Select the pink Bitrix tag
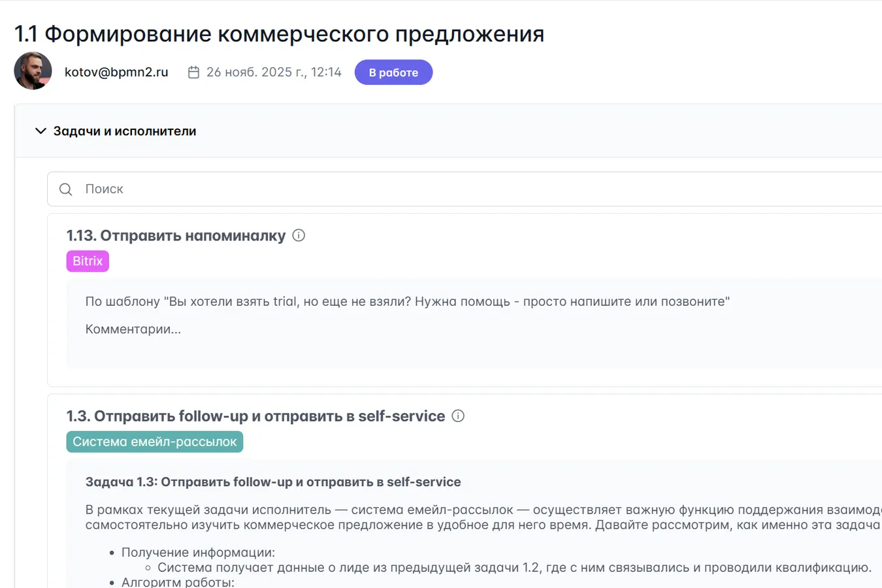This screenshot has width=882, height=588. coord(87,261)
